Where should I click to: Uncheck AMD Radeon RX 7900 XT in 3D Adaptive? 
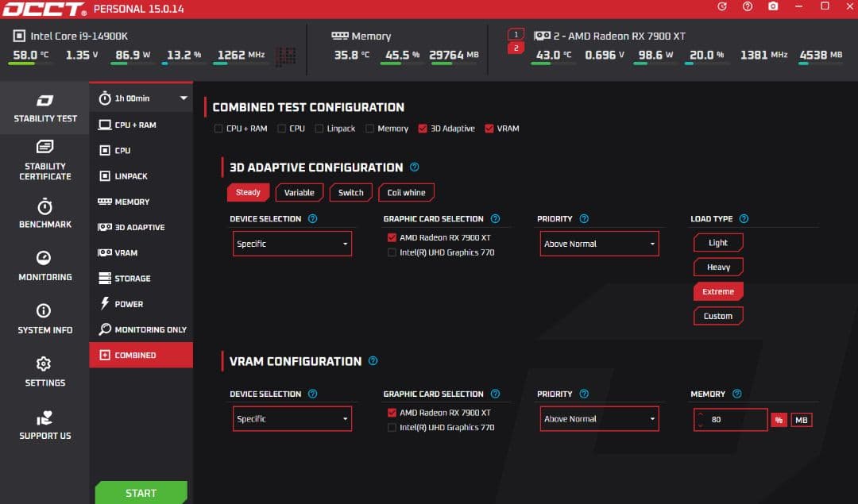point(392,237)
